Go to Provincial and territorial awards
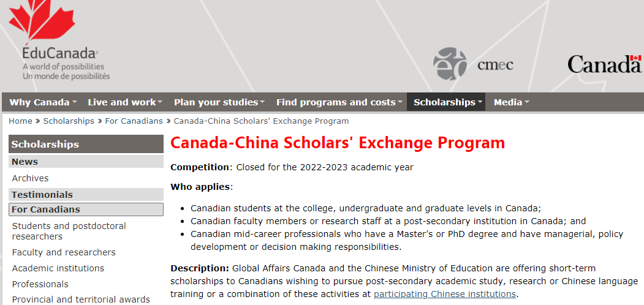Screen dimensions: 644x305 [x=81, y=299]
